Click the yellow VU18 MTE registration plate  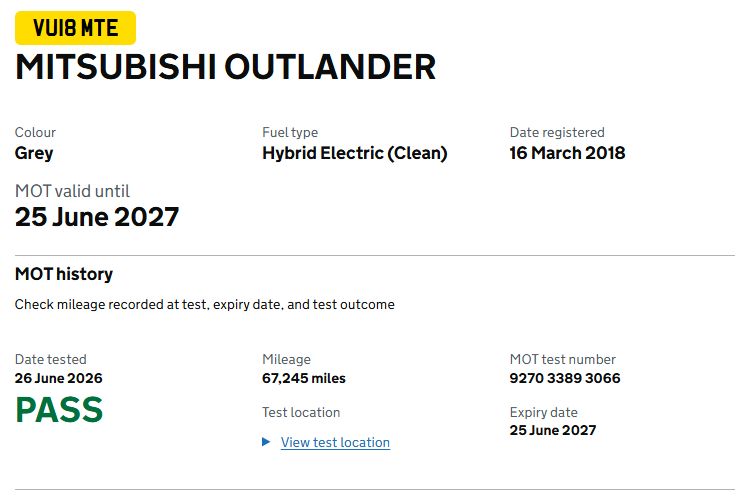point(75,28)
